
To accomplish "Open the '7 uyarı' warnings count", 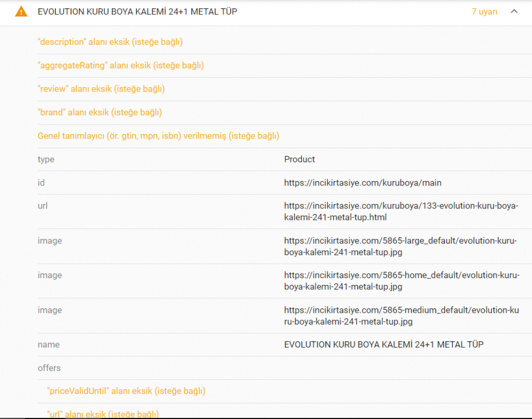I will pos(484,12).
